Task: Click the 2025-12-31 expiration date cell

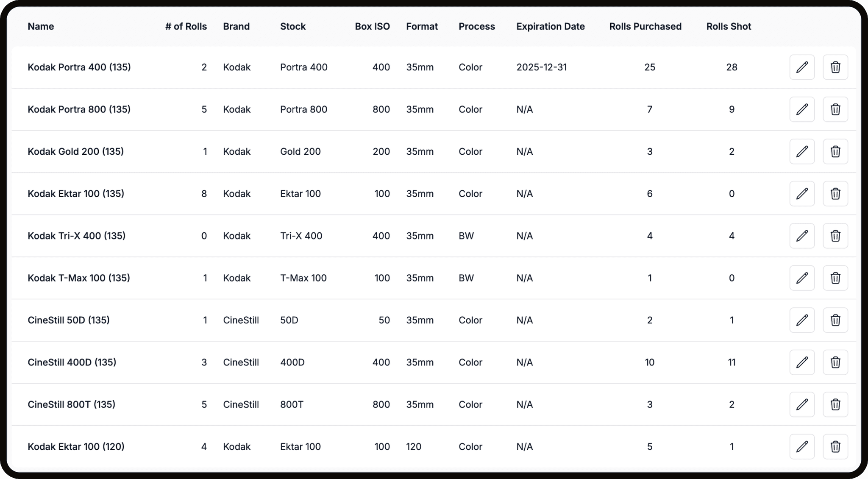Action: 542,67
